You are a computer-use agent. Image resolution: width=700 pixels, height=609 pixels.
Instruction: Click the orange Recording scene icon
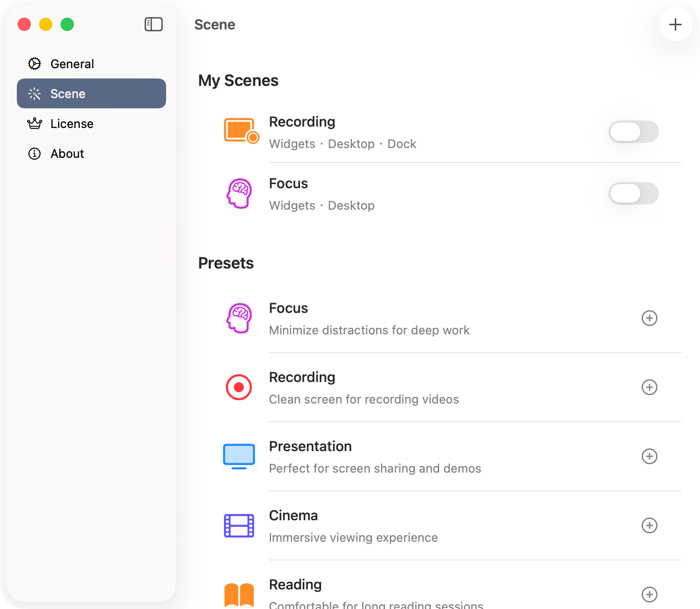241,131
